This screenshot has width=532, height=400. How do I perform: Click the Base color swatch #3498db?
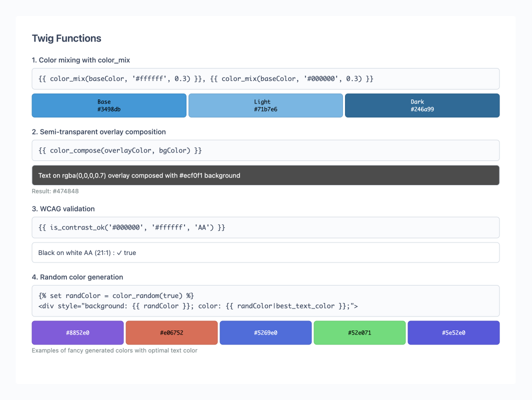(109, 105)
